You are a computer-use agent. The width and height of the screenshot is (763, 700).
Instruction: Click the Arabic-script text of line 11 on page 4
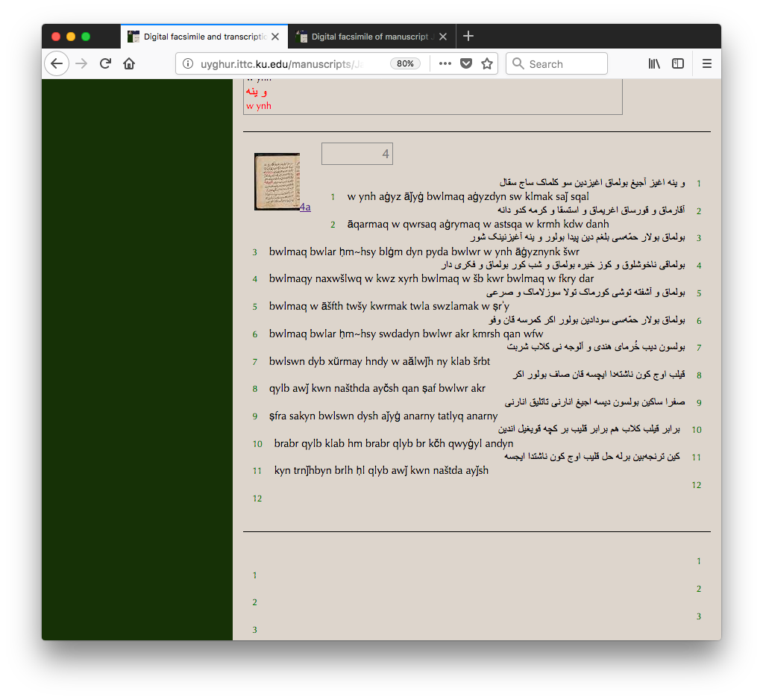pos(592,457)
